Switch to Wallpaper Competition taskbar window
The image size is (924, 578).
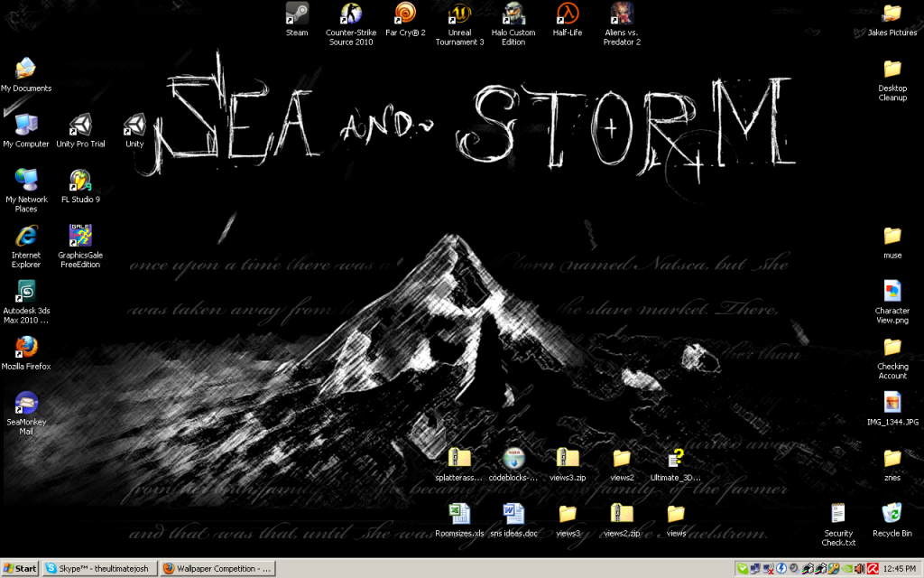point(217,568)
